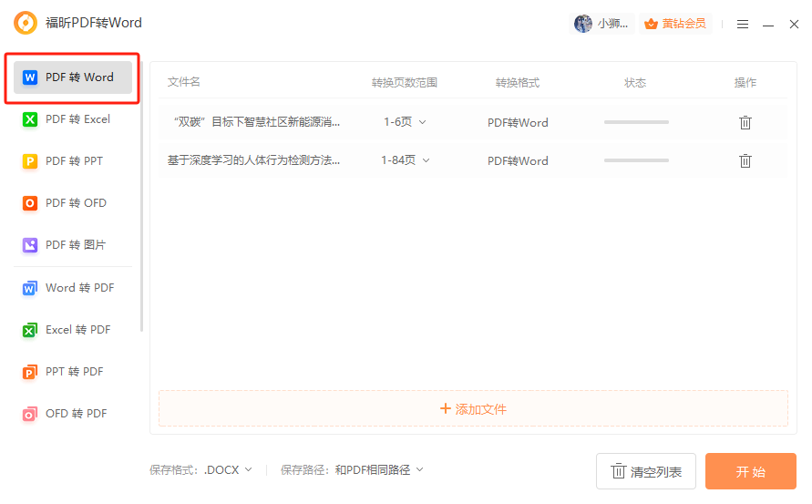Image resolution: width=812 pixels, height=504 pixels.
Task: Click the PDF 转 OFD orange O icon
Action: [30, 203]
